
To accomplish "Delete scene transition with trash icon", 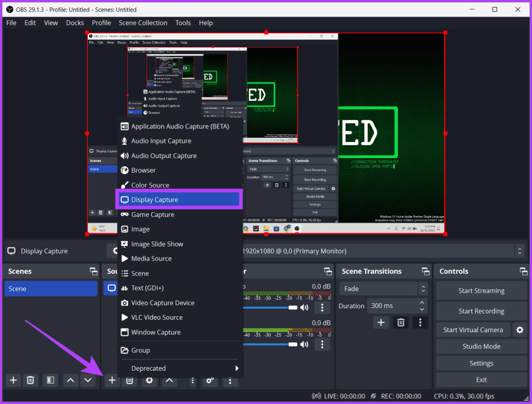I will coord(401,322).
